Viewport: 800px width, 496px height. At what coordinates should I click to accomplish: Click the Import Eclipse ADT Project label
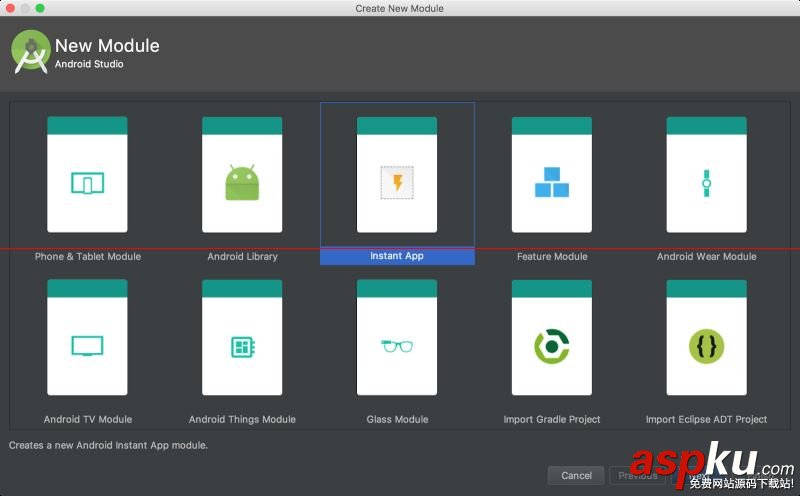point(707,419)
